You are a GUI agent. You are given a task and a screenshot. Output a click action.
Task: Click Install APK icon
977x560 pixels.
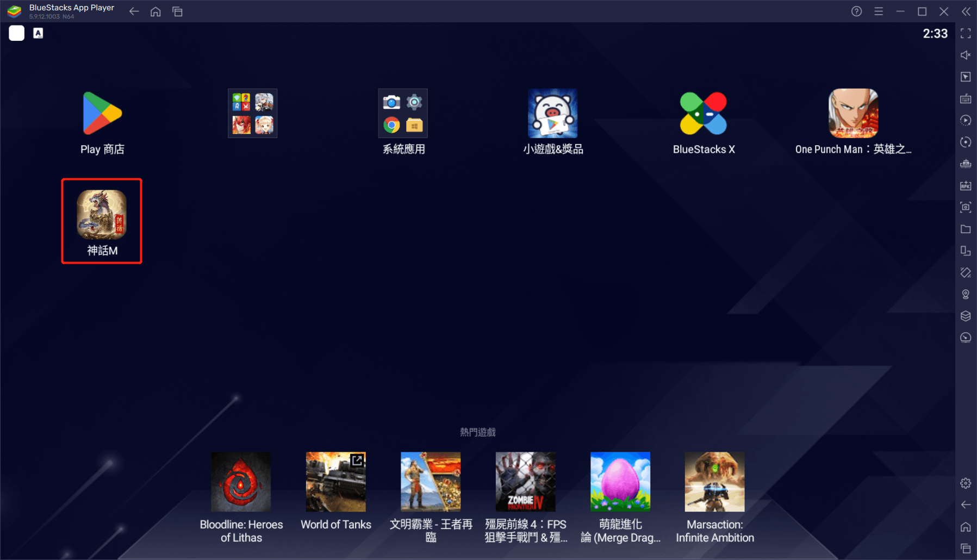(966, 185)
